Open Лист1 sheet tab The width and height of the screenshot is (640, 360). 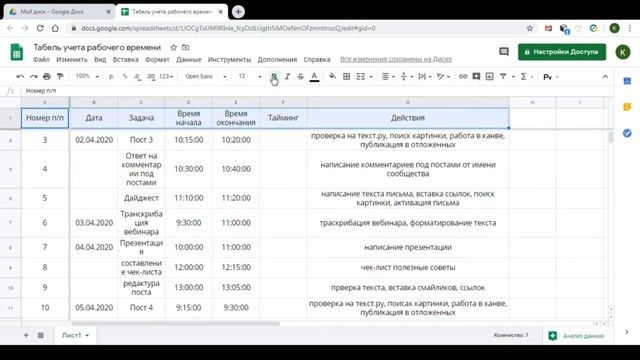[x=76, y=335]
